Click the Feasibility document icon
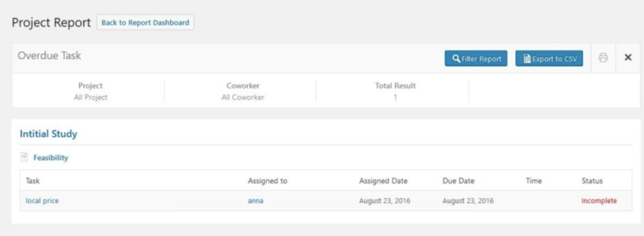The image size is (644, 236). [25, 157]
